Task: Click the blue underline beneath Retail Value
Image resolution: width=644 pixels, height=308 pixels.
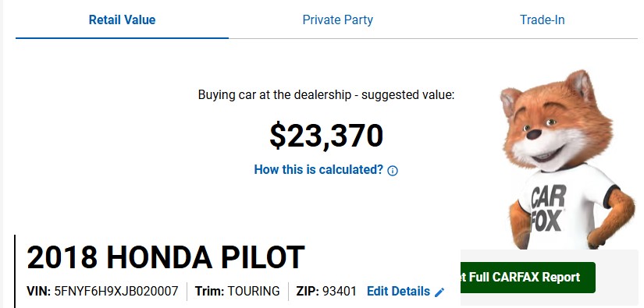Action: click(x=122, y=38)
